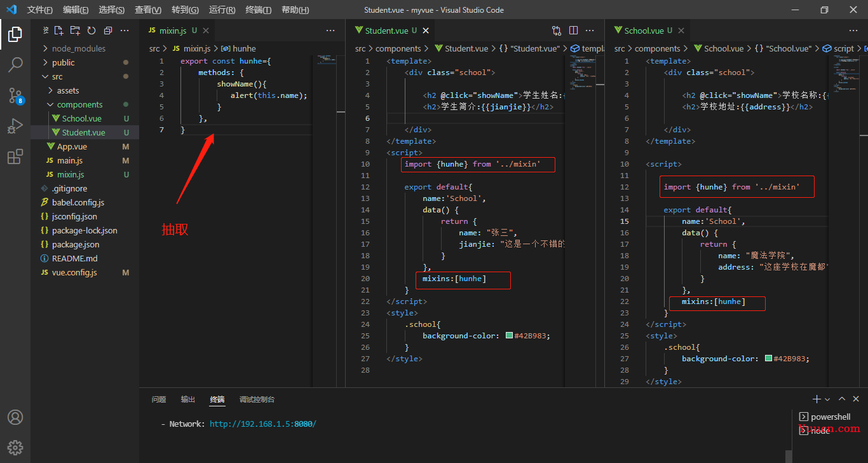Click Open Changes icon in Student.vue group

point(557,31)
